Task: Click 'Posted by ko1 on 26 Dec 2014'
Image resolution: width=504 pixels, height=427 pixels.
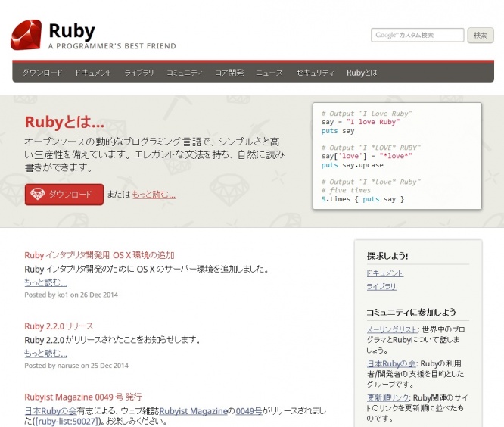Action: point(71,295)
